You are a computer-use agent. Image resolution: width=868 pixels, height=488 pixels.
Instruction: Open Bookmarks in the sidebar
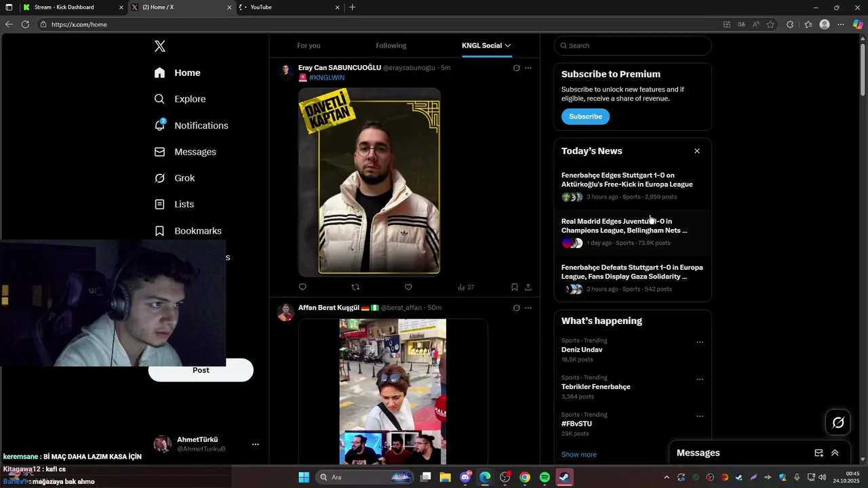pyautogui.click(x=188, y=230)
